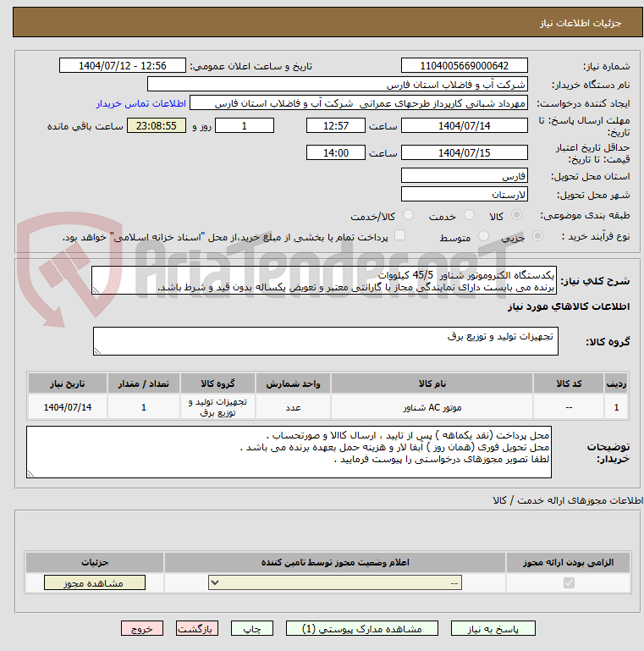The width and height of the screenshot is (644, 651).
Task: Click the ایجاد کننده درخواست field
Action: [x=359, y=103]
